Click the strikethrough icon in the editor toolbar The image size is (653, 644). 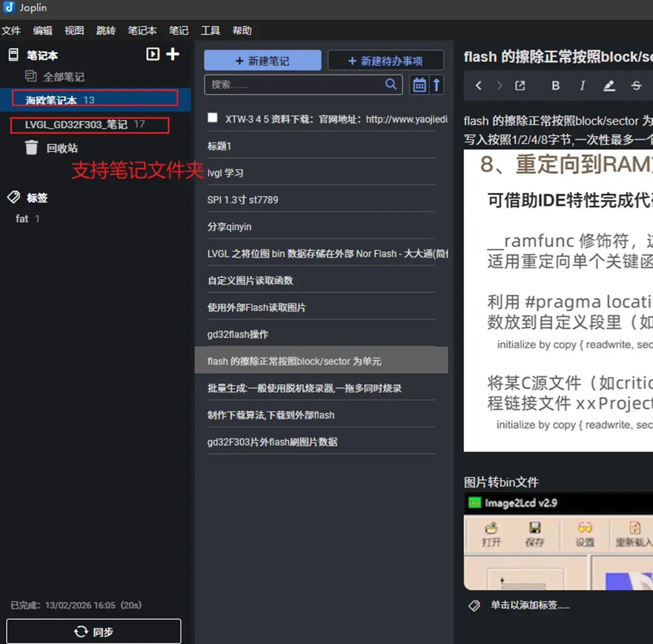(x=636, y=85)
